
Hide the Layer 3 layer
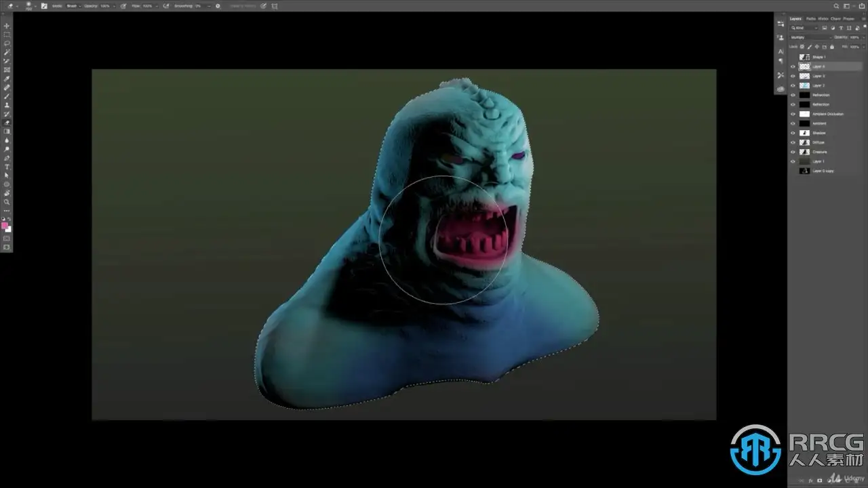tap(793, 76)
